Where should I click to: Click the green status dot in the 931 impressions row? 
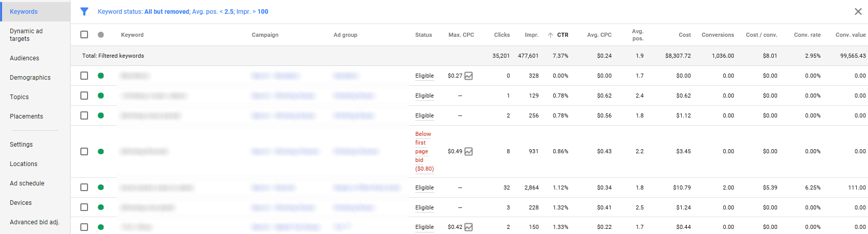tap(101, 152)
